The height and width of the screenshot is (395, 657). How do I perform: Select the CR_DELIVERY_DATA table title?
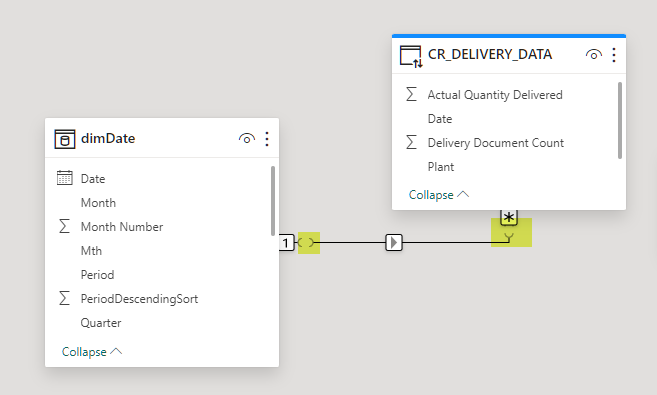click(490, 54)
